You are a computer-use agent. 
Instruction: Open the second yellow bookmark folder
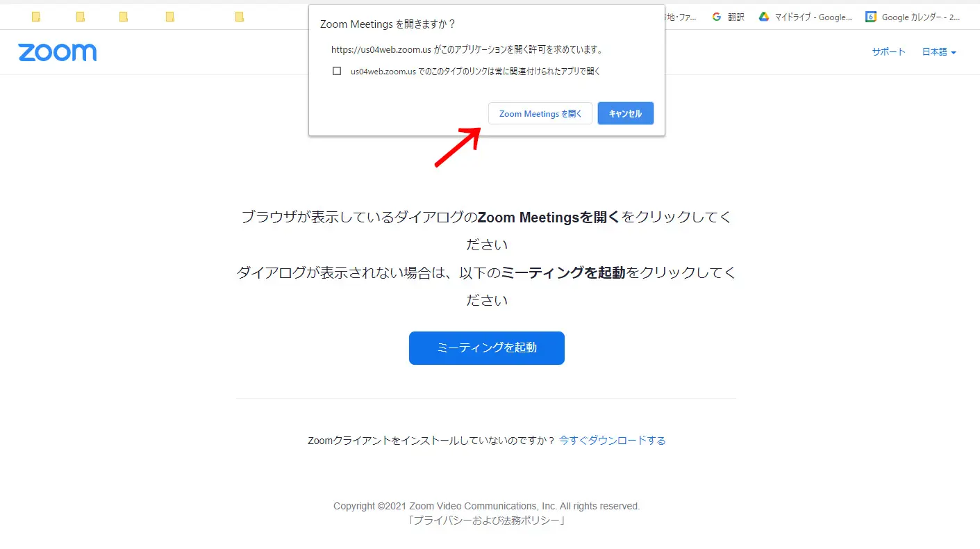(81, 17)
